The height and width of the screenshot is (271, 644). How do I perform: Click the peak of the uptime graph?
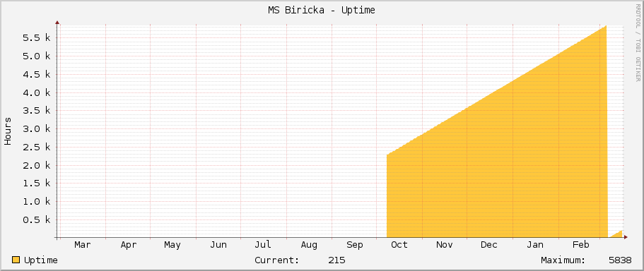tap(606, 26)
